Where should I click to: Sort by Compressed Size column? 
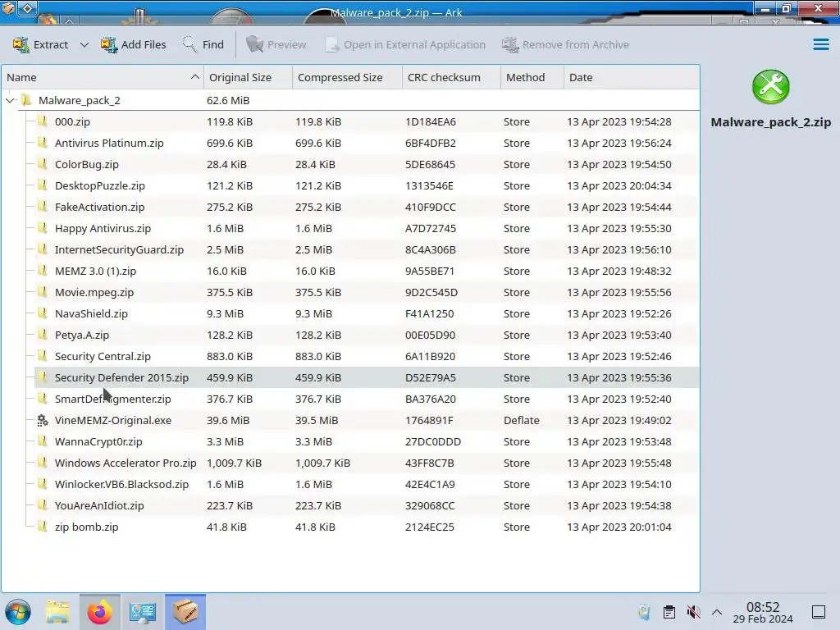pyautogui.click(x=347, y=77)
